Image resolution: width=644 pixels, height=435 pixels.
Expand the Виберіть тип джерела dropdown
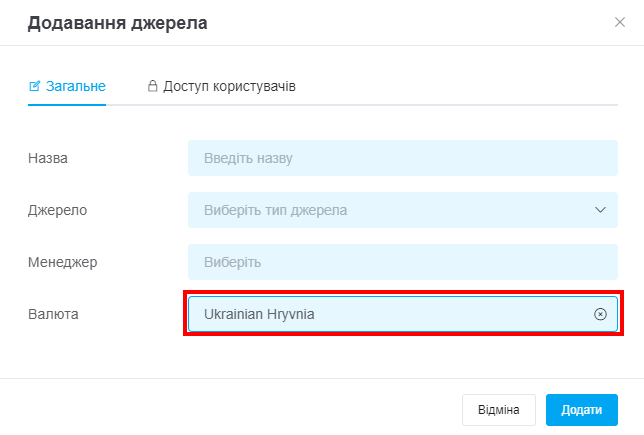(403, 210)
